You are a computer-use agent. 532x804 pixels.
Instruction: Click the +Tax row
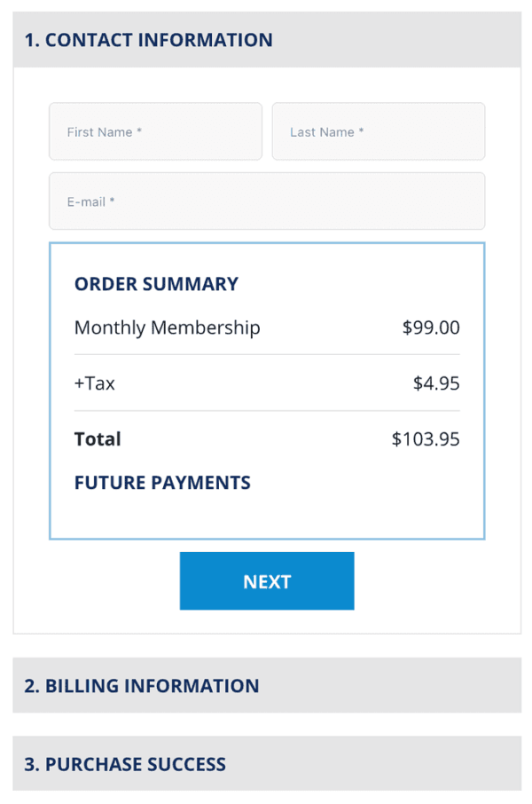point(92,382)
